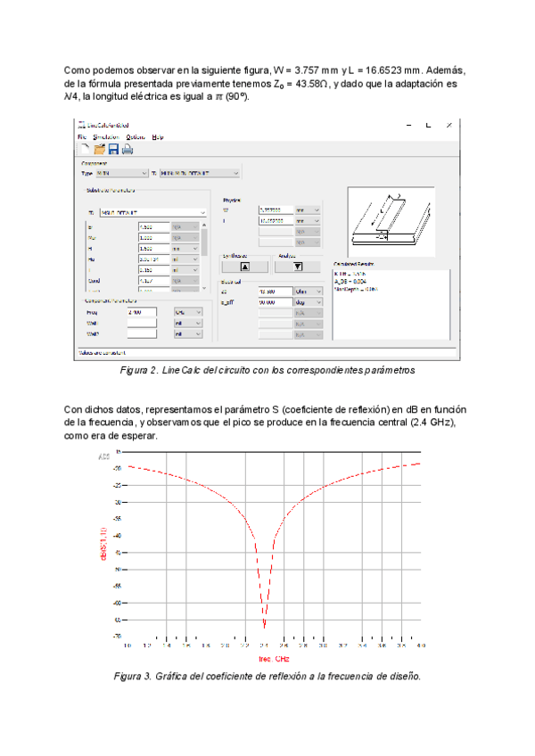This screenshot has height=756, width=535.
Task: Open the File menu
Action: click(82, 137)
